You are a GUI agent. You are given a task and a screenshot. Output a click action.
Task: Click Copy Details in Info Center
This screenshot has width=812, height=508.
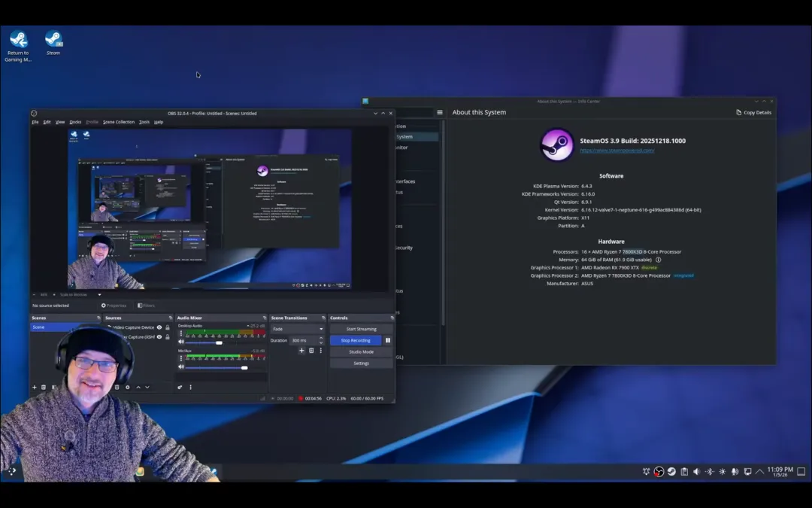pyautogui.click(x=753, y=112)
